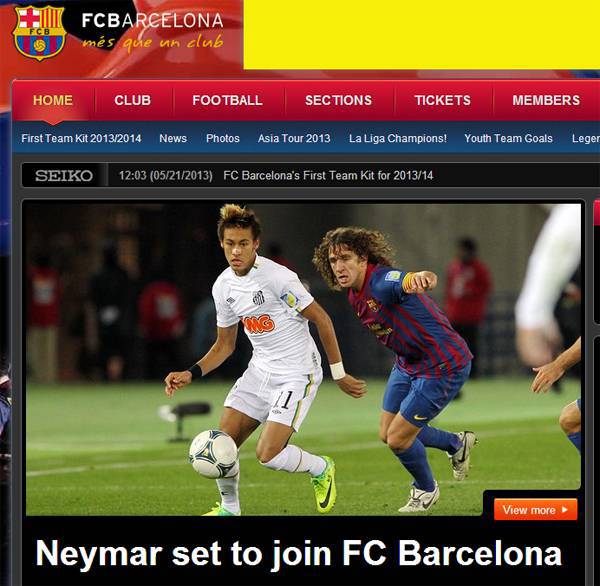This screenshot has width=600, height=586.
Task: Visit the Asia Tour 2013 link
Action: (294, 138)
